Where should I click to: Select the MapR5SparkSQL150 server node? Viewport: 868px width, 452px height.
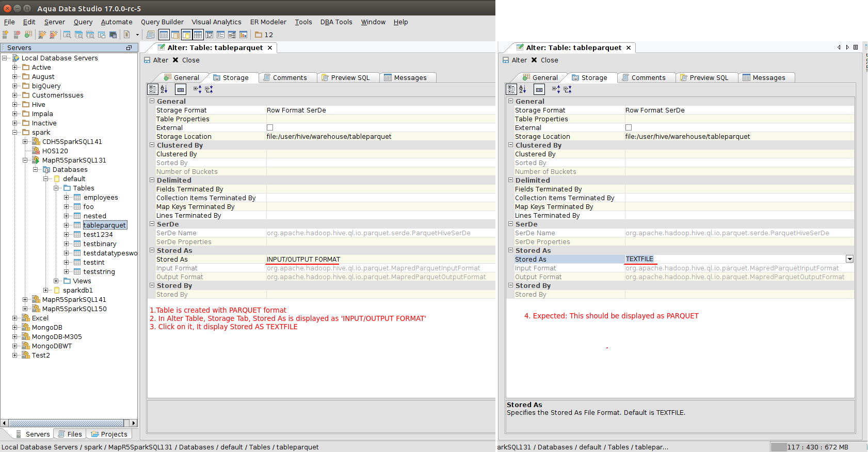coord(74,309)
